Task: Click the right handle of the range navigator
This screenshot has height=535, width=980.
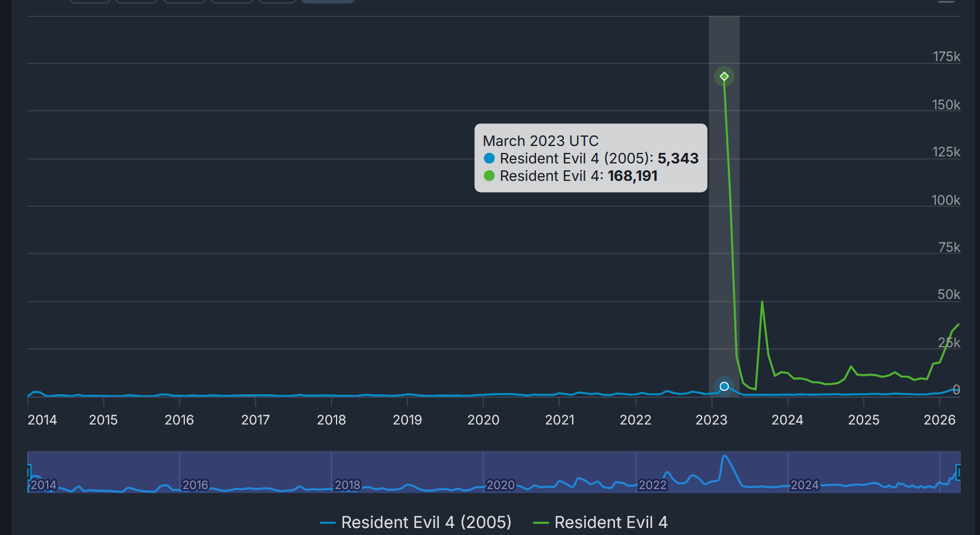Action: tap(958, 472)
